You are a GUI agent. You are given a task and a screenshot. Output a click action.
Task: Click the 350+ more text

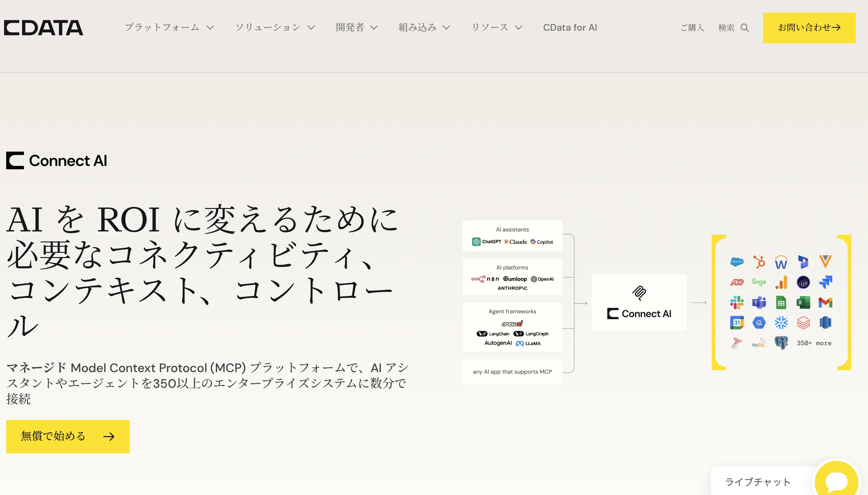click(x=814, y=343)
